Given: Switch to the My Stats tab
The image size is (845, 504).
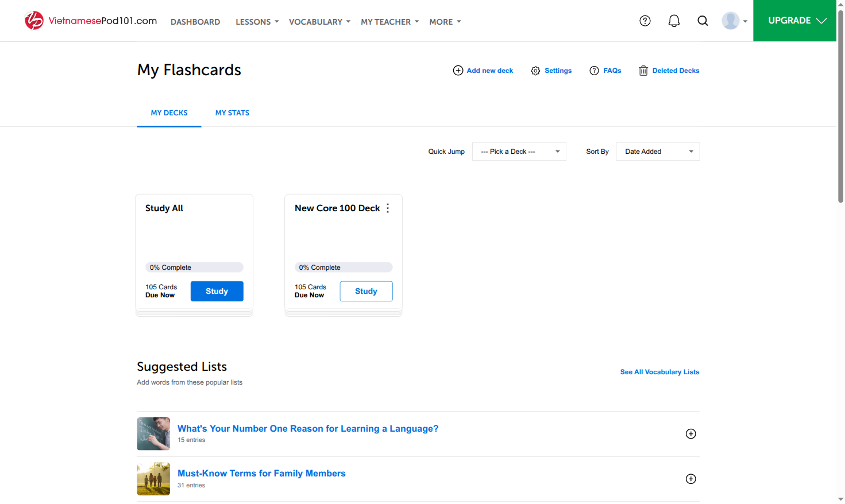Looking at the screenshot, I should pos(232,113).
